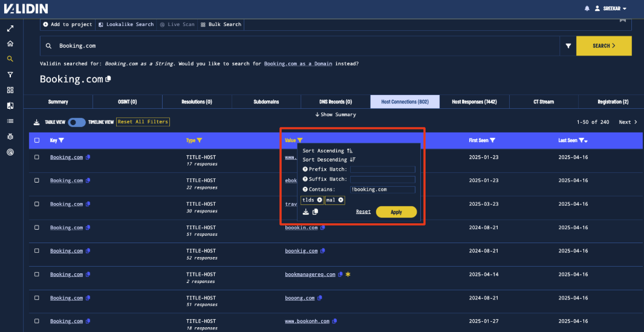Copy boonkig.com using its copy icon
644x332 pixels.
[x=322, y=250]
